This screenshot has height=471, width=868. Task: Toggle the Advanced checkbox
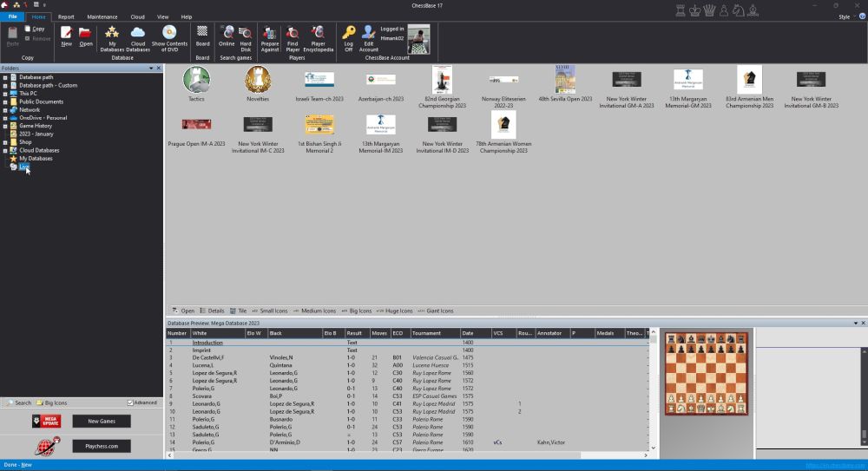130,402
